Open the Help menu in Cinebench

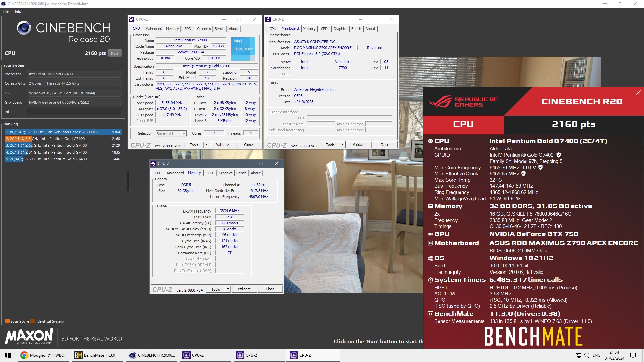[x=17, y=11]
